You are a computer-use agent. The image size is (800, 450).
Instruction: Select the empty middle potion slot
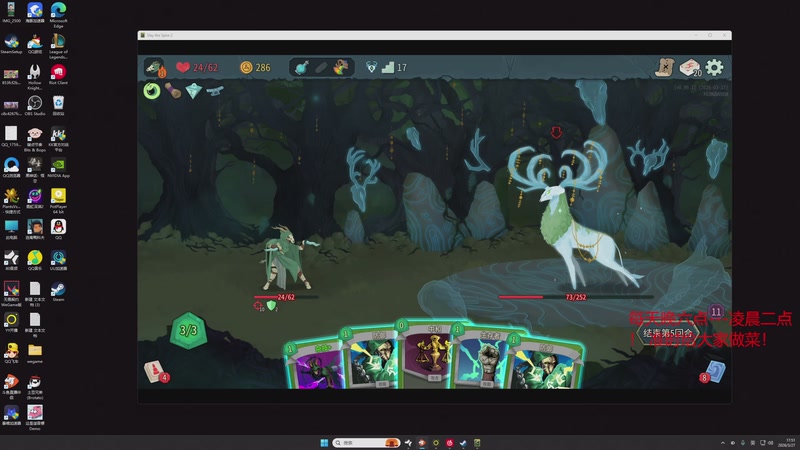[321, 67]
